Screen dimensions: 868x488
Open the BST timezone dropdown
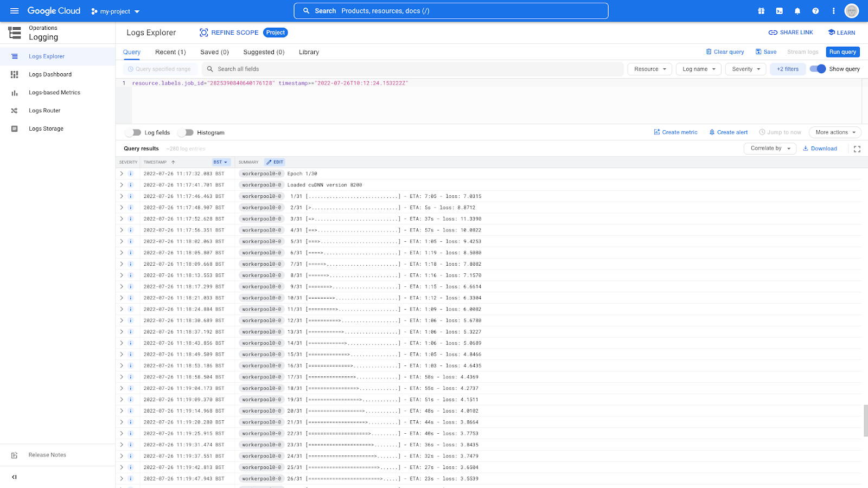(220, 162)
